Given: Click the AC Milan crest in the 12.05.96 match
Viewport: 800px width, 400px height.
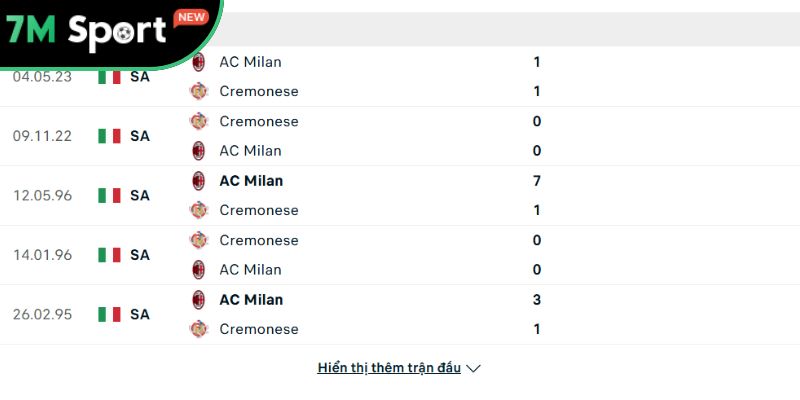Looking at the screenshot, I should click(199, 181).
